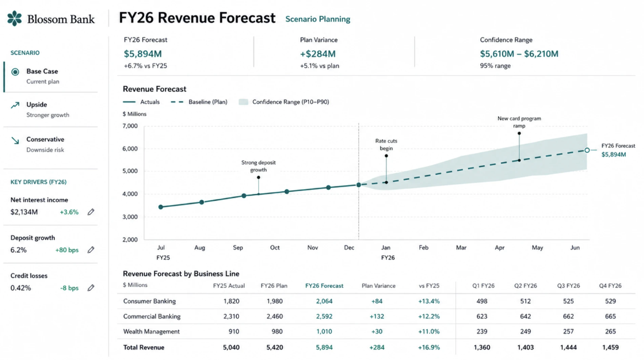Click the +80 bps deposit change
The height and width of the screenshot is (360, 644).
67,250
